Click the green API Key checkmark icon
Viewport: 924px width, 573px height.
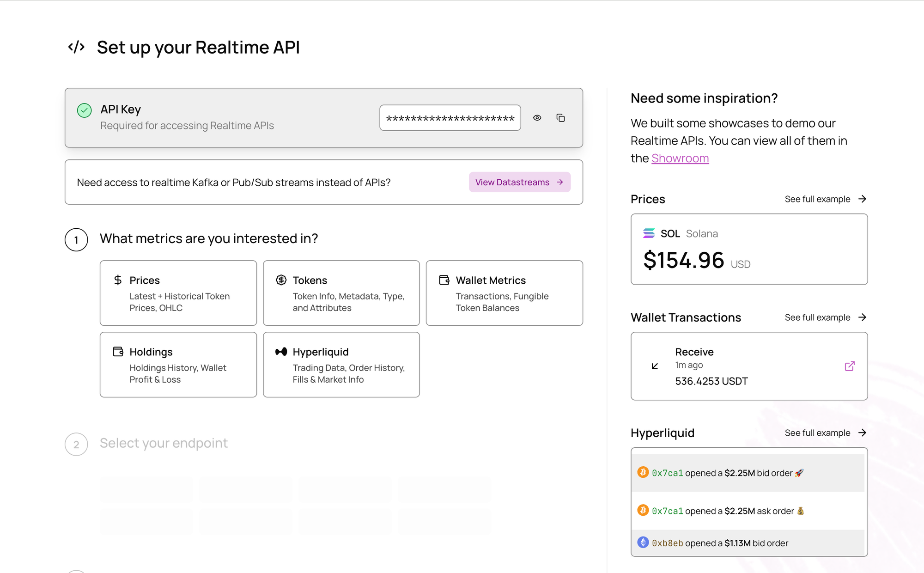[84, 110]
